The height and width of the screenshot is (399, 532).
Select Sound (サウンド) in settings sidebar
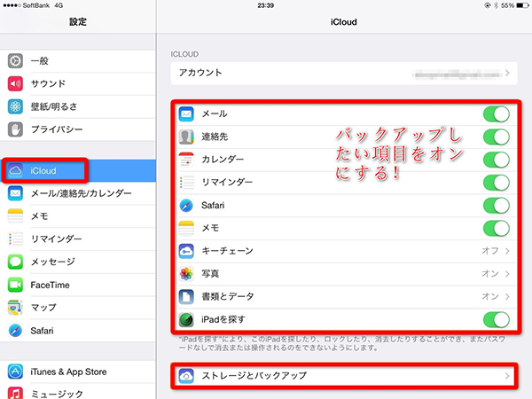coord(78,84)
